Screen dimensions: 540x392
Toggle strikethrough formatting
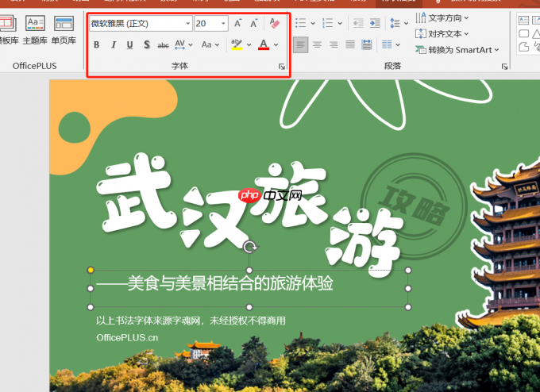pos(163,45)
